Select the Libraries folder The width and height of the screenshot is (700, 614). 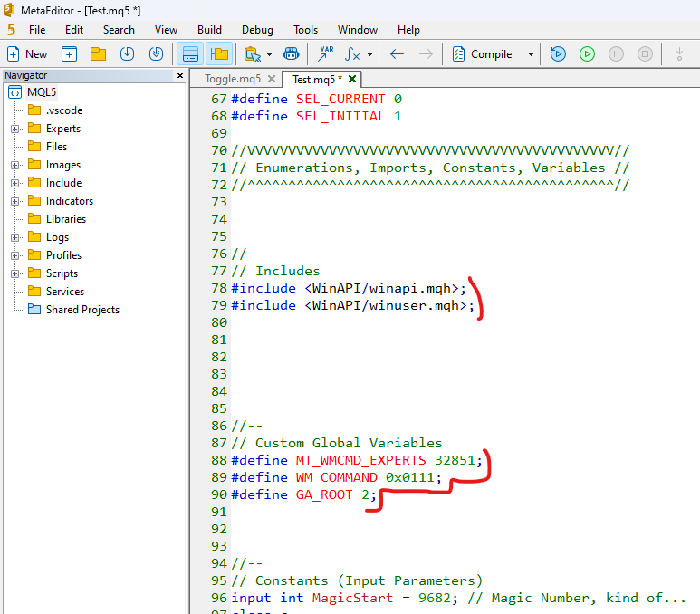(65, 219)
